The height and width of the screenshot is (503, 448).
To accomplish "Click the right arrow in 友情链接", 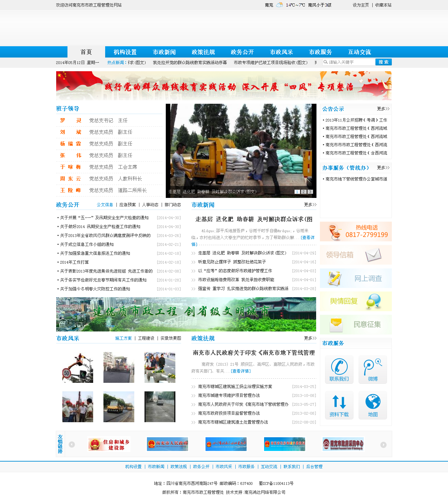I will pyautogui.click(x=383, y=445).
